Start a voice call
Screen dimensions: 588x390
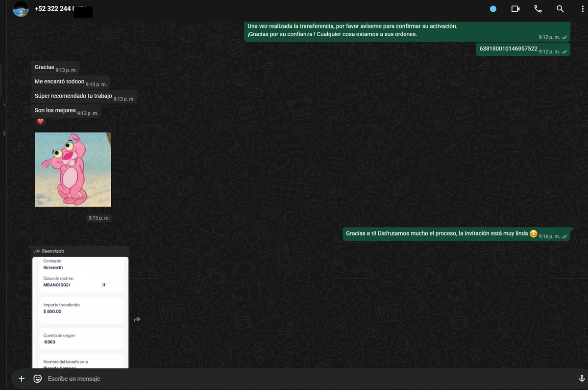[538, 9]
